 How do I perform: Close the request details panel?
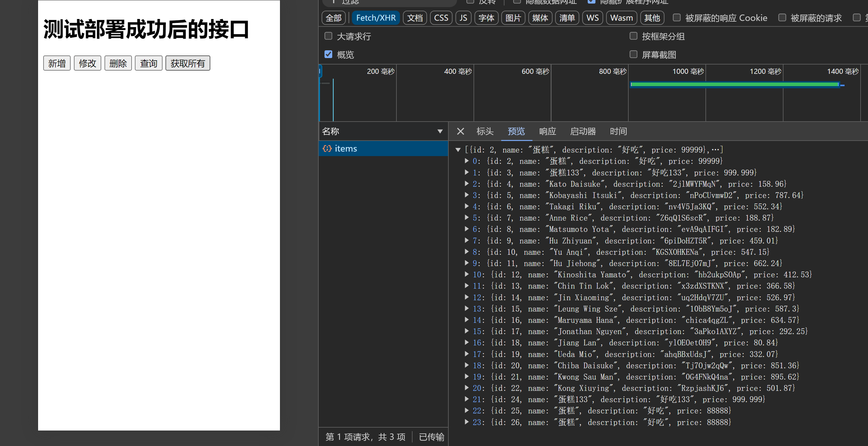coord(460,131)
